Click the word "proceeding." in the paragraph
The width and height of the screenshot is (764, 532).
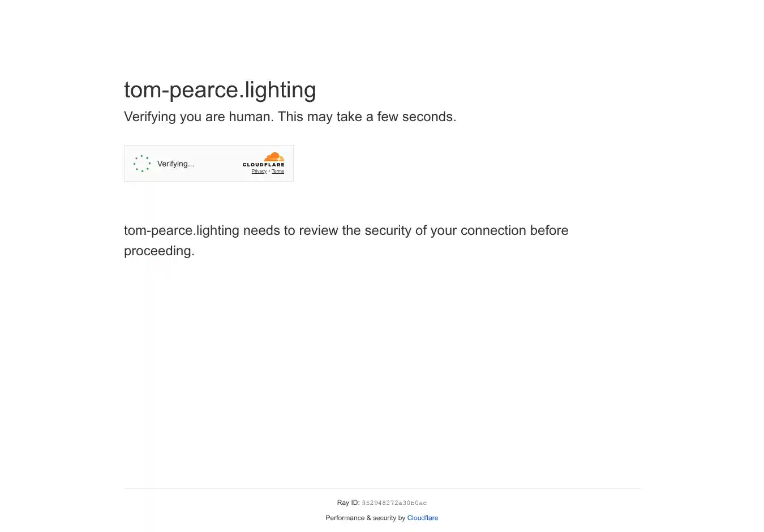coord(159,251)
